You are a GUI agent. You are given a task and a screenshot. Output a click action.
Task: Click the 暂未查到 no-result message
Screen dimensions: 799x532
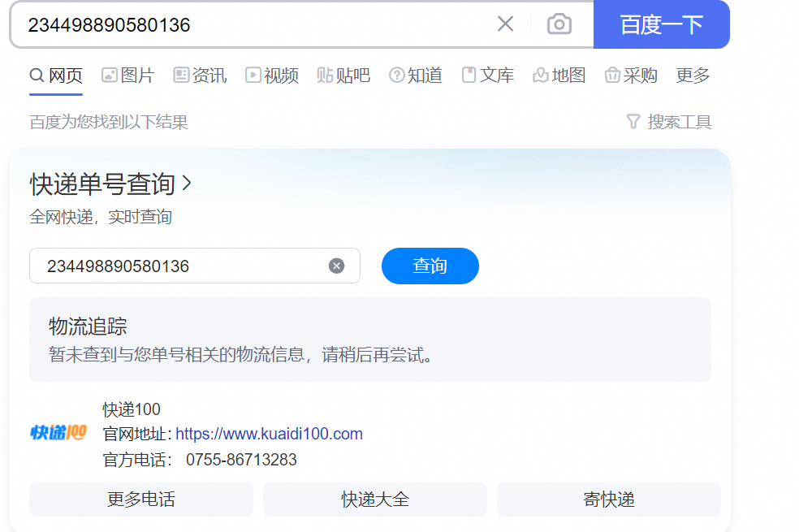[240, 355]
